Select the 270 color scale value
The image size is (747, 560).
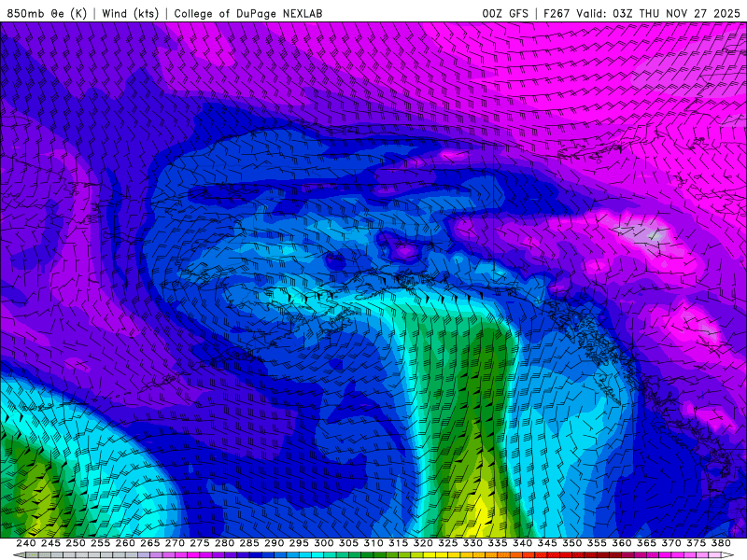(175, 543)
